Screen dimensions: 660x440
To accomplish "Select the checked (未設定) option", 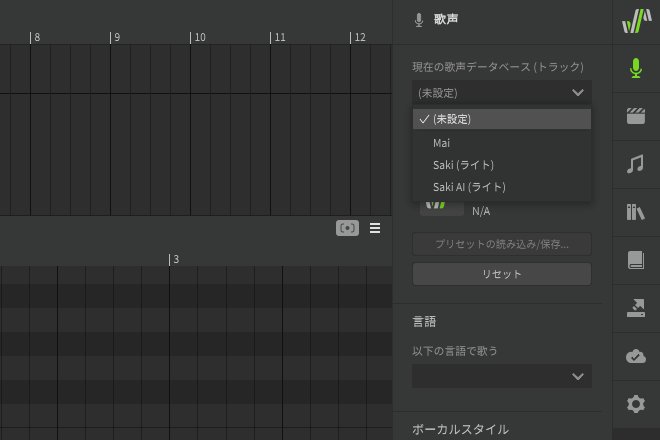I will tap(502, 119).
